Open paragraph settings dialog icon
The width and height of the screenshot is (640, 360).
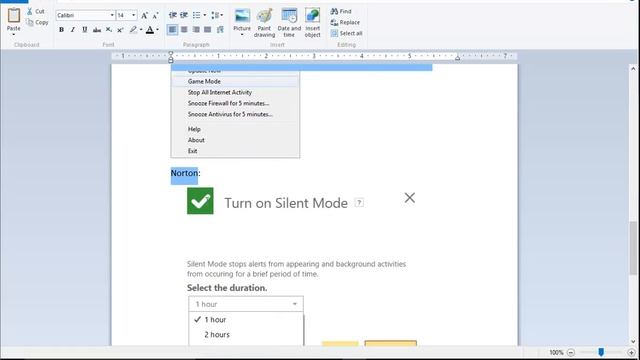(220, 29)
